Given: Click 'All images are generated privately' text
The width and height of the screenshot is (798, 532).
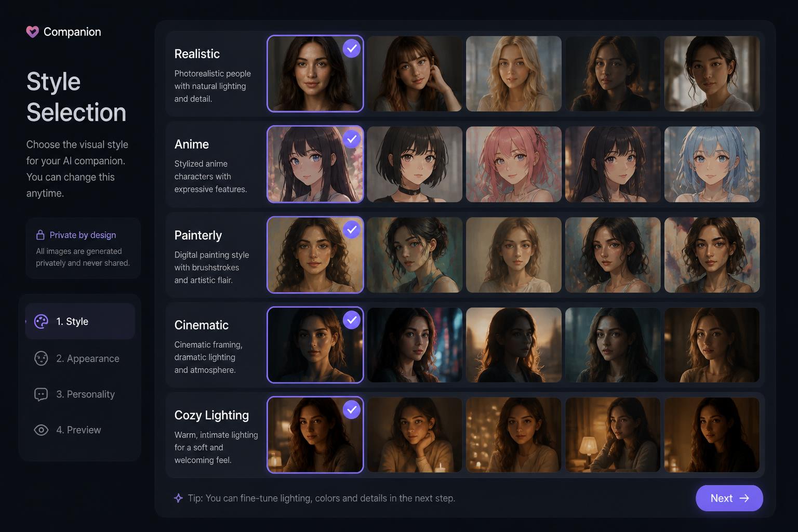Looking at the screenshot, I should (x=83, y=257).
